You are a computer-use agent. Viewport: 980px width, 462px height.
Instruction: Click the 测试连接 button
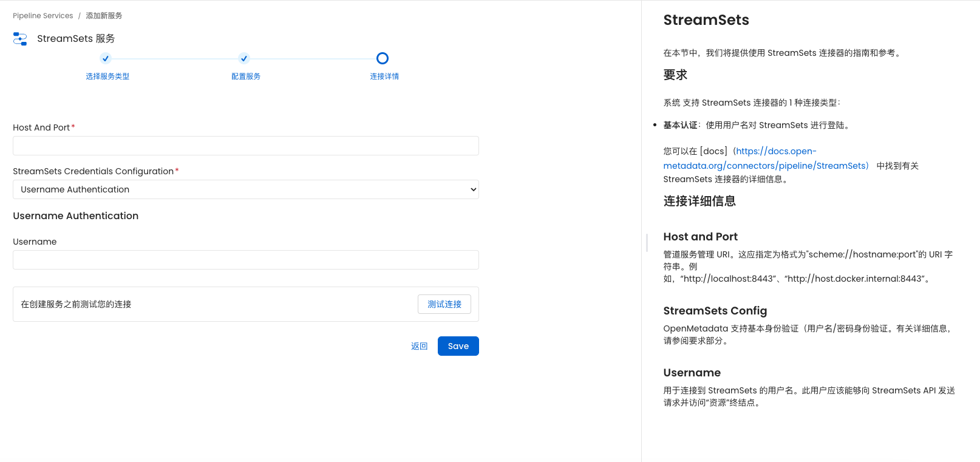point(444,304)
